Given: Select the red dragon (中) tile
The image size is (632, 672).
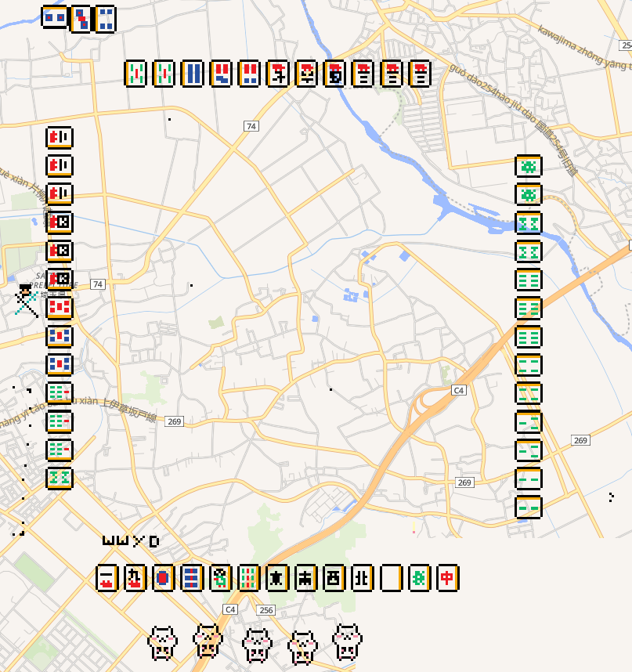Looking at the screenshot, I should point(447,578).
